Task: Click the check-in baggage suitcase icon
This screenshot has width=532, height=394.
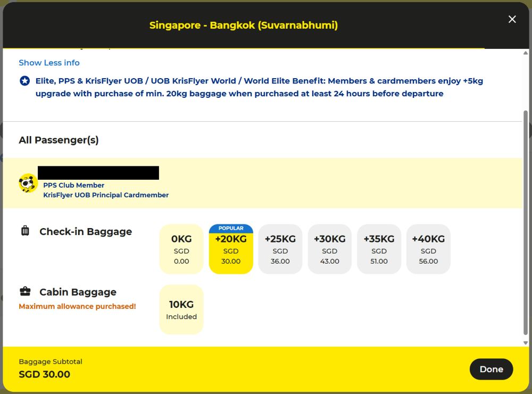Action: (x=25, y=231)
